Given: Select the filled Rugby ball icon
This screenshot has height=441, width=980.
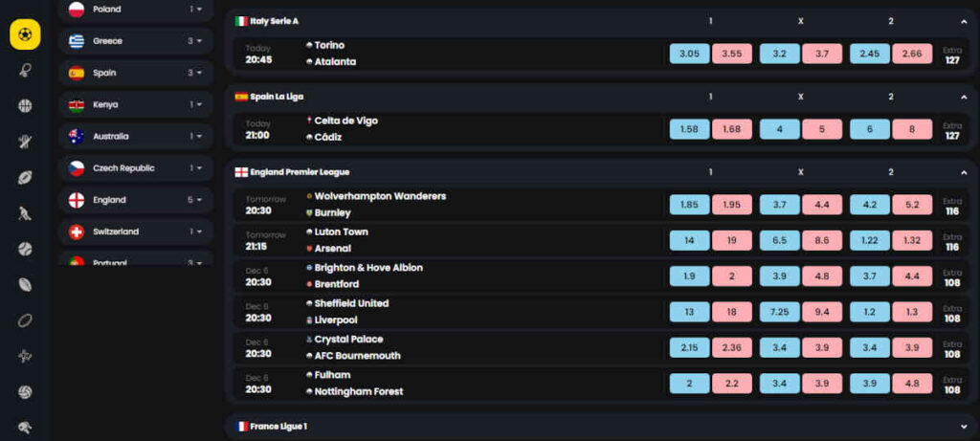Looking at the screenshot, I should pos(25,285).
